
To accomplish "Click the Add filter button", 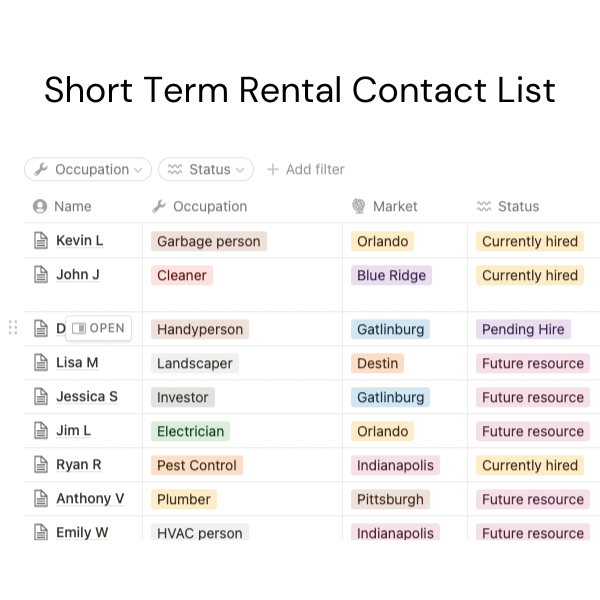I will pyautogui.click(x=305, y=170).
